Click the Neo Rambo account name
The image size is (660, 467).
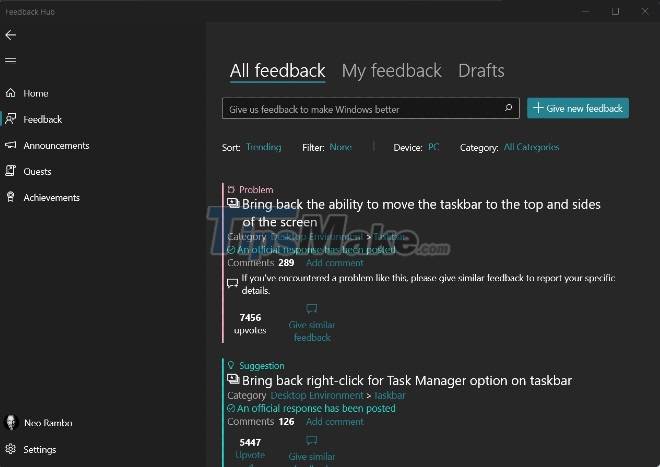[x=48, y=423]
